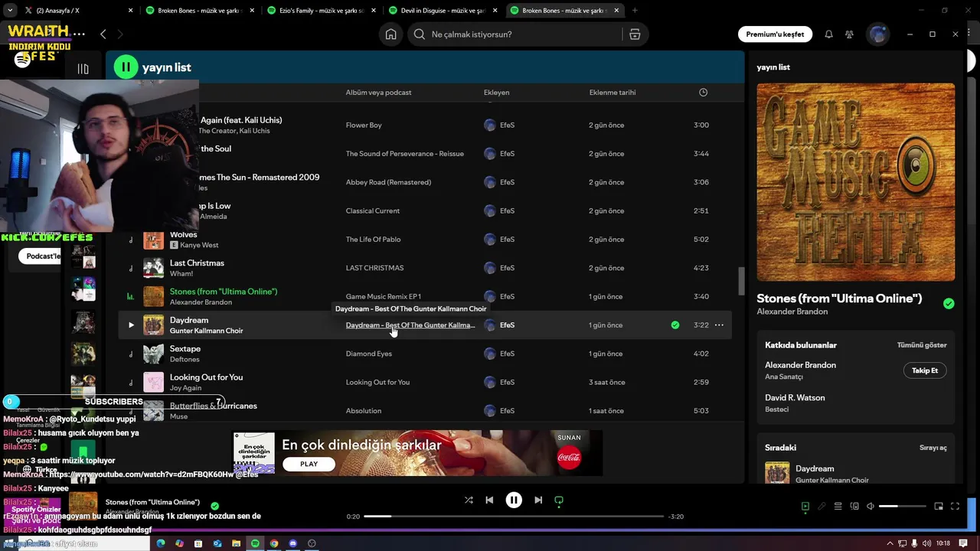980x551 pixels.
Task: Toggle the queue panel icon
Action: pyautogui.click(x=838, y=507)
